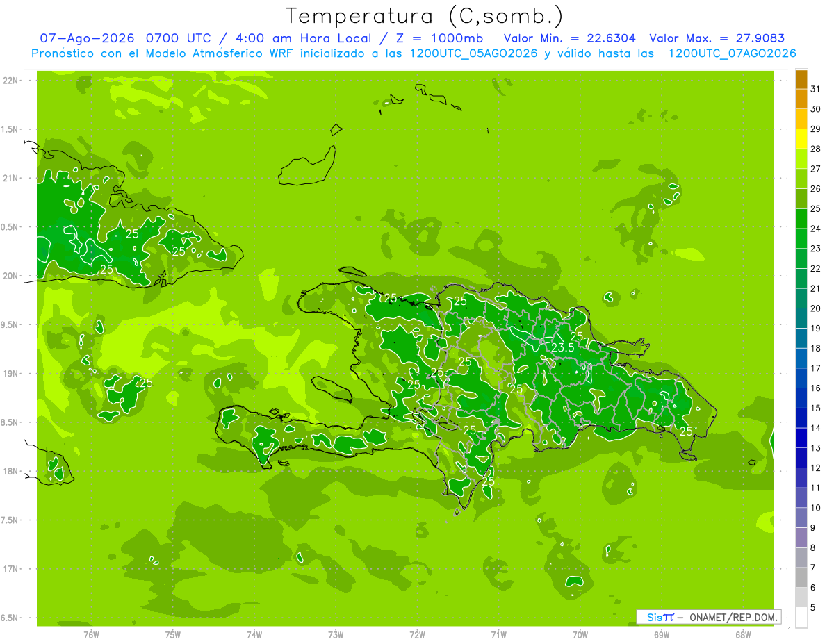
Task: Click the "Pronóstico con el Modelo Atmosférico WRF" line
Action: coord(163,53)
